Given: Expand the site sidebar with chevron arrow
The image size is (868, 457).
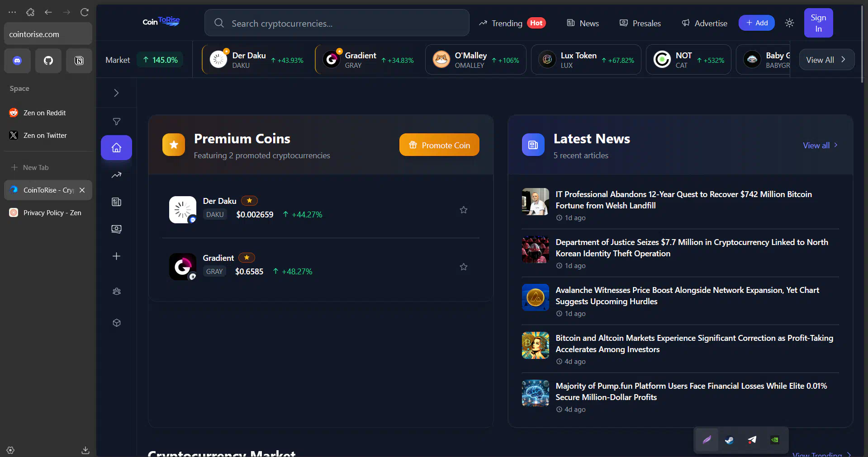Looking at the screenshot, I should (116, 93).
